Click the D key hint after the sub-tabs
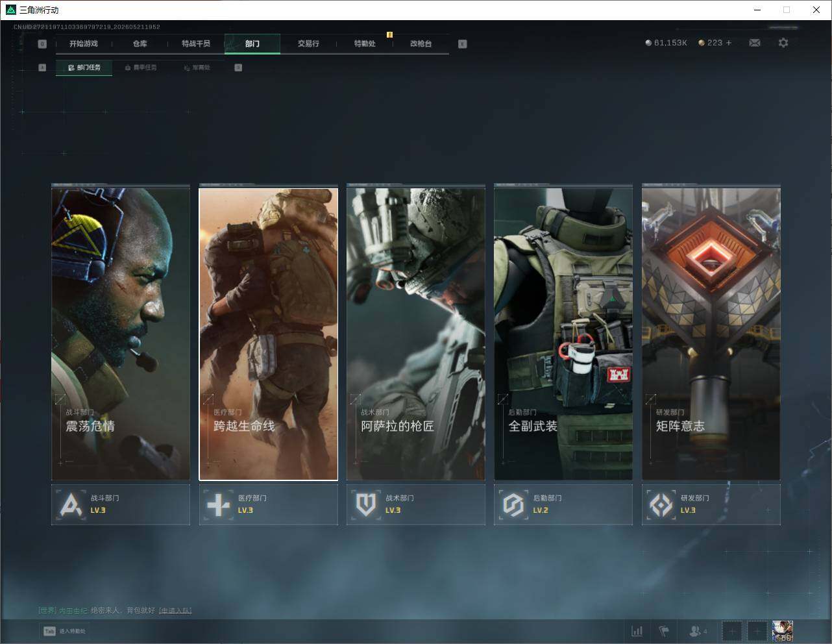The height and width of the screenshot is (644, 832). click(x=238, y=68)
